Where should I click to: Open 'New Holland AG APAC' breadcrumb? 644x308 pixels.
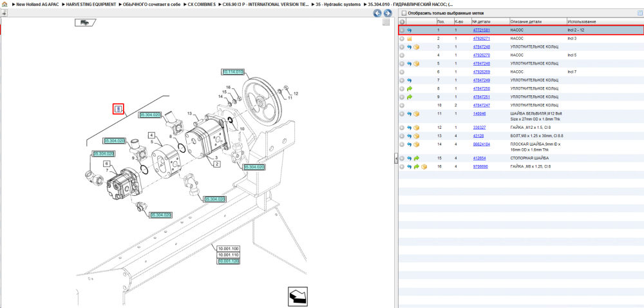pos(37,4)
